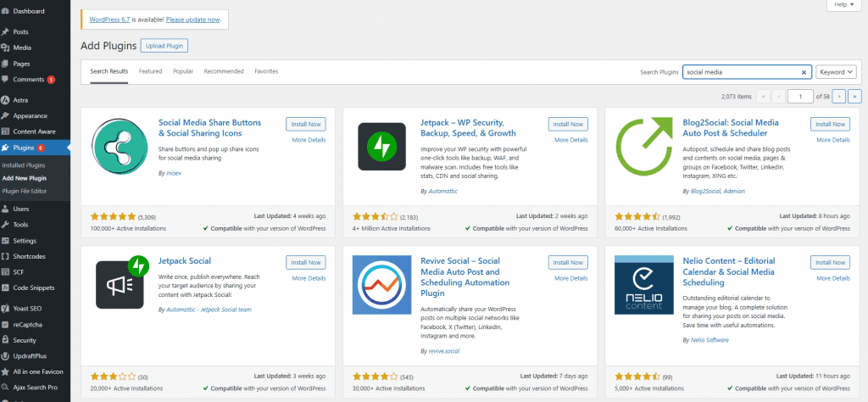Open Installed Plugins submenu item

click(24, 165)
